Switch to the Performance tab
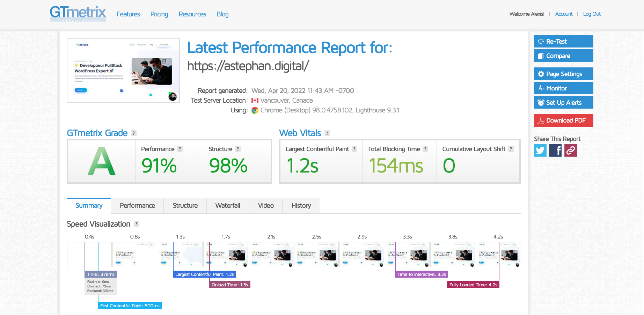The width and height of the screenshot is (644, 315). (x=137, y=206)
